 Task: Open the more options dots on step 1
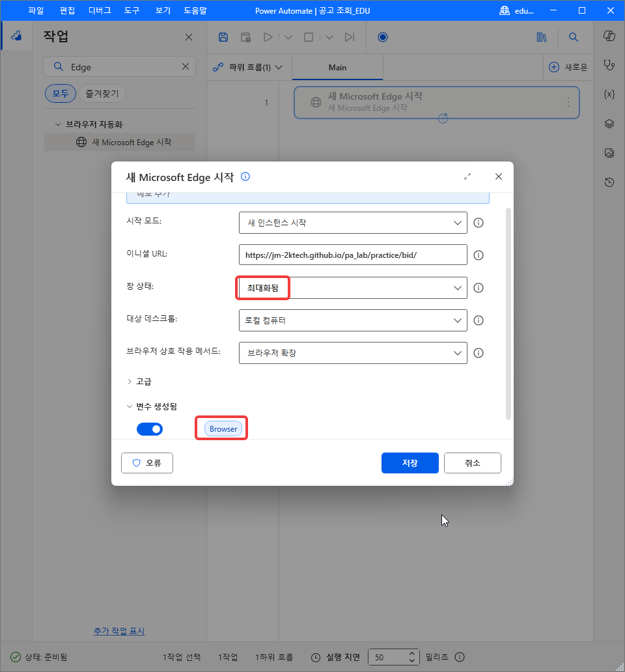point(568,102)
